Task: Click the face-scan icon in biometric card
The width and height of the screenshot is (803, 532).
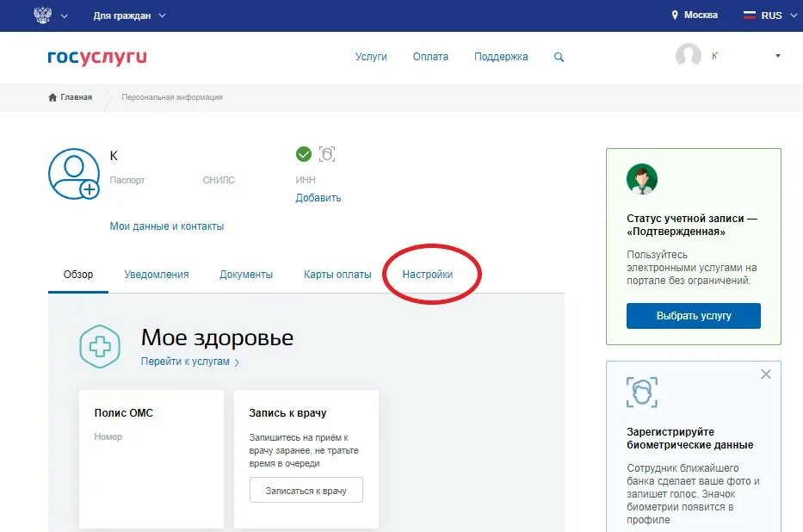Action: coord(642,393)
